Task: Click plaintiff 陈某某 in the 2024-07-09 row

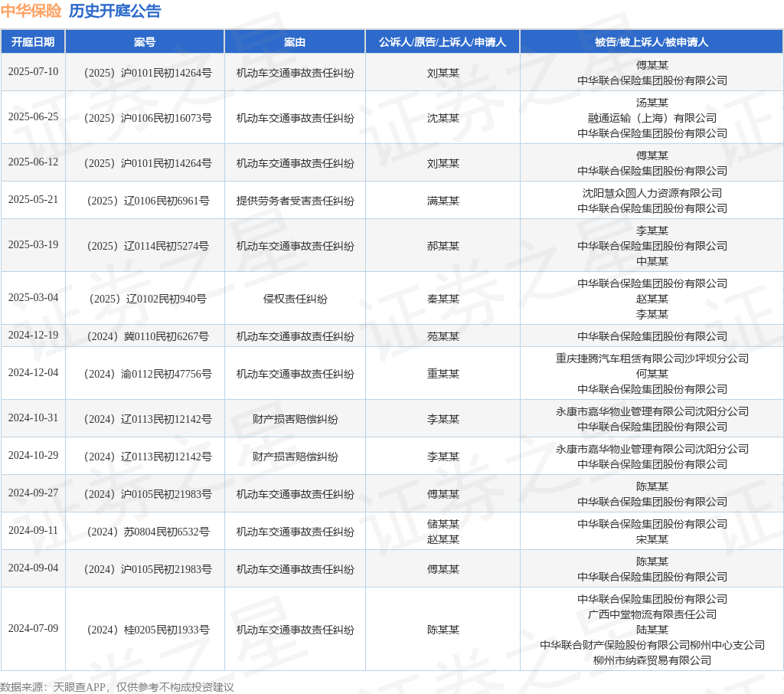Action: pos(443,630)
